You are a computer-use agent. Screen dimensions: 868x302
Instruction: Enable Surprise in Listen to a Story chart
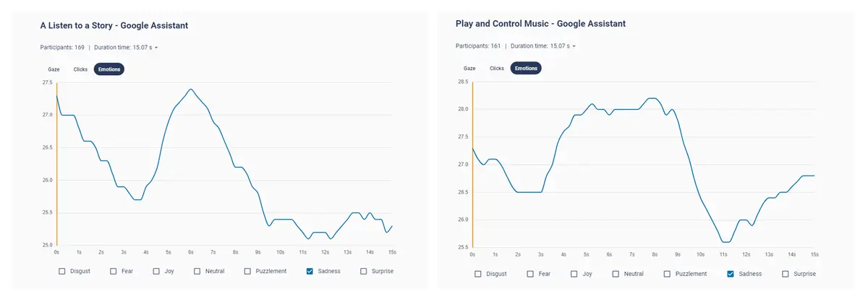coord(364,271)
